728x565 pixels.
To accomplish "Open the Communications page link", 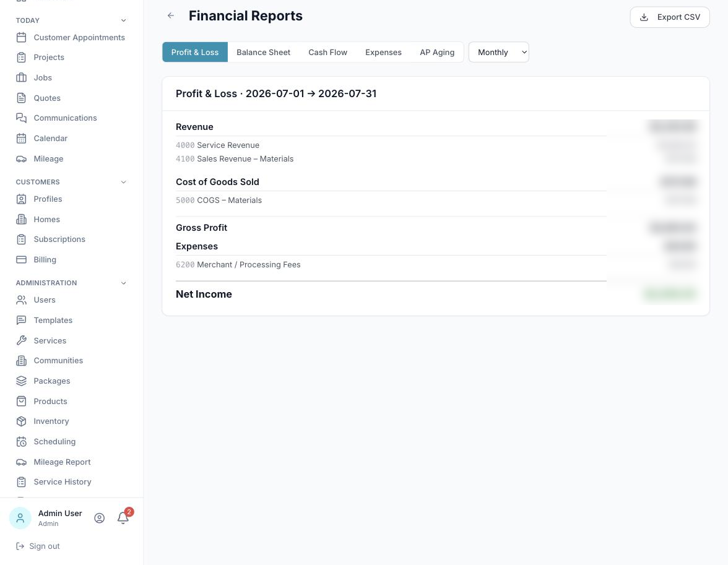I will point(65,118).
